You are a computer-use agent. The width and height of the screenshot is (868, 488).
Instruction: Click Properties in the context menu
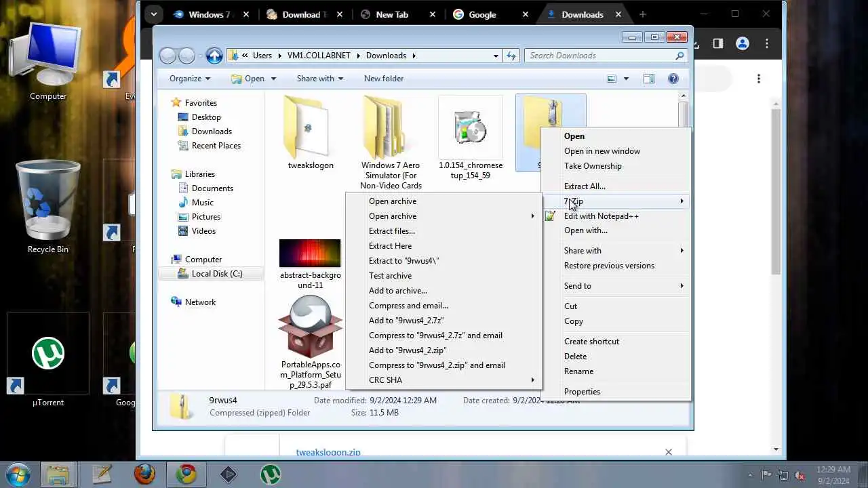(x=582, y=392)
